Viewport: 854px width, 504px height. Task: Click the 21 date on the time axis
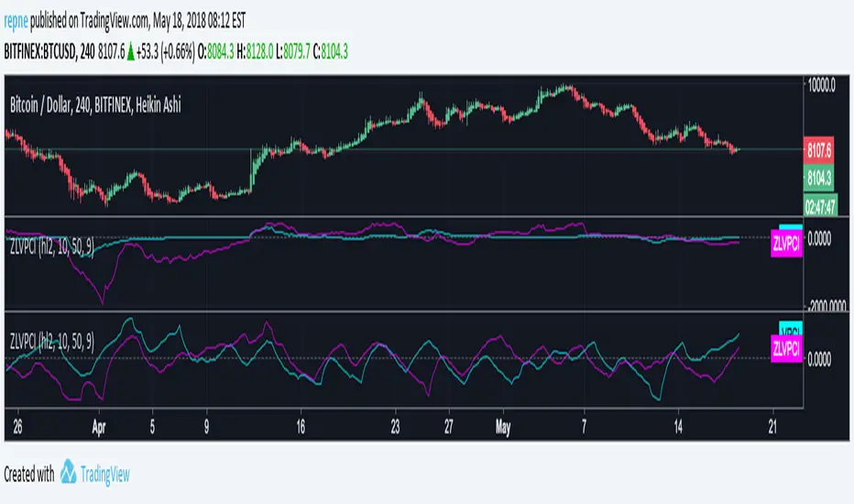point(773,425)
